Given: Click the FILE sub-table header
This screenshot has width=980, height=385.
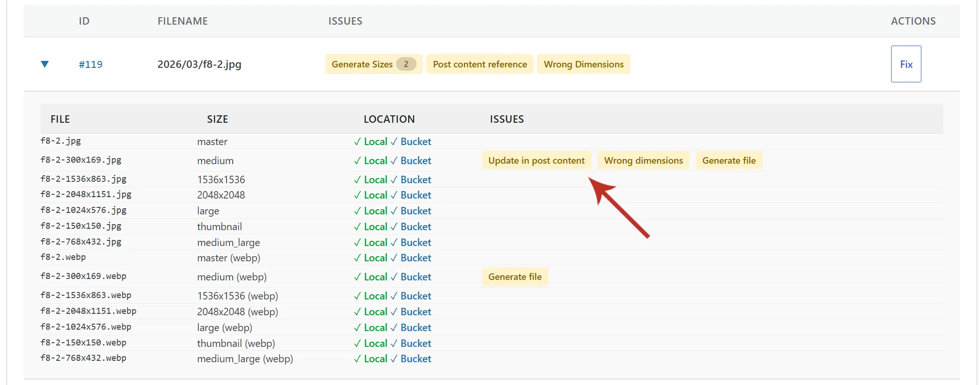Looking at the screenshot, I should pyautogui.click(x=60, y=119).
